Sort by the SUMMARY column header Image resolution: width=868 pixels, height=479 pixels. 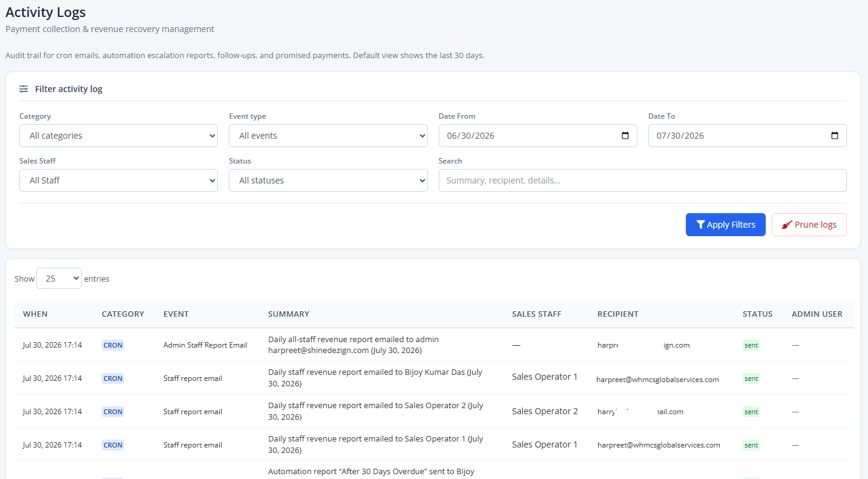pos(289,314)
